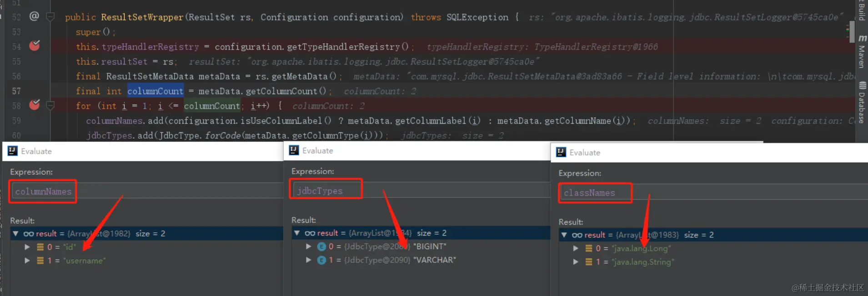This screenshot has height=296, width=868.
Task: Click the @ override gutter icon on line 52
Action: point(34,16)
